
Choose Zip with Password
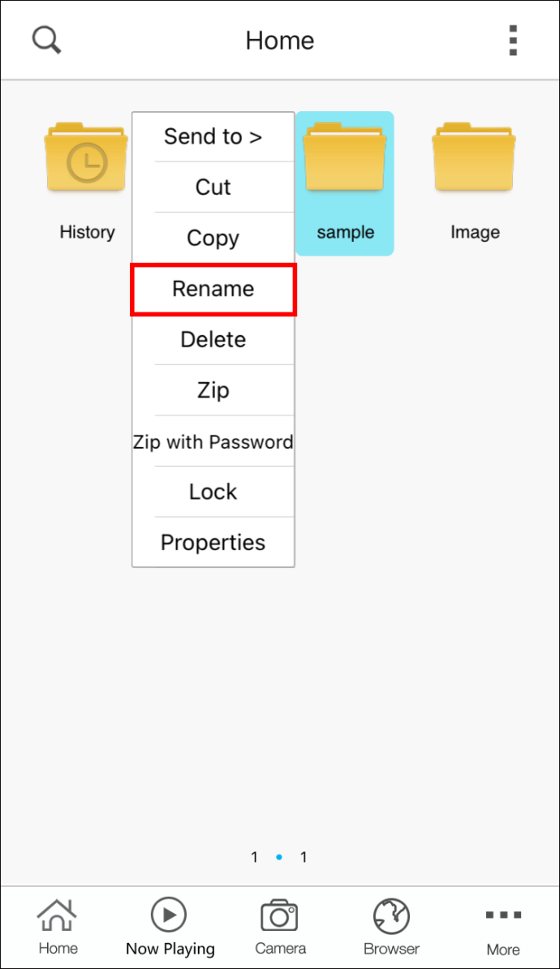click(x=213, y=441)
